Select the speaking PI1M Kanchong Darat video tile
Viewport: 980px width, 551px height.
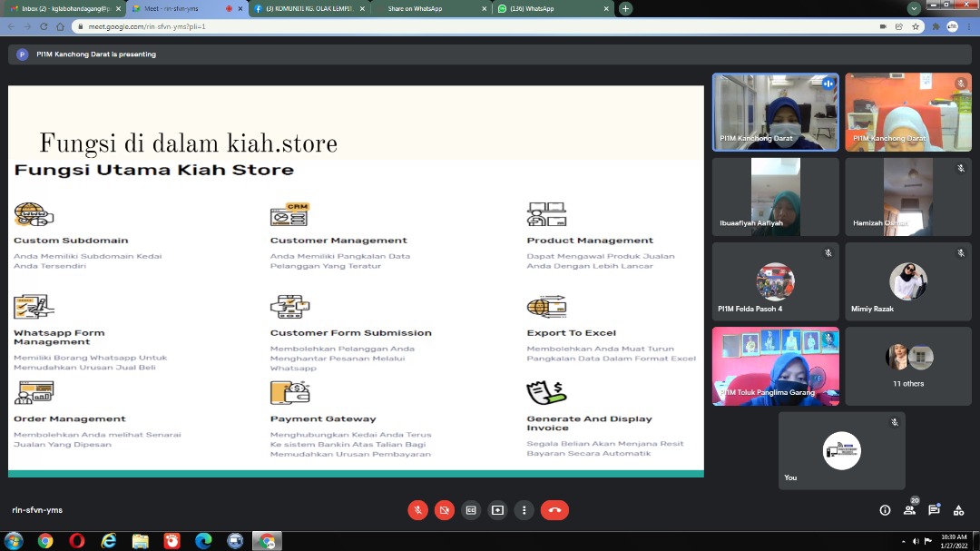776,112
